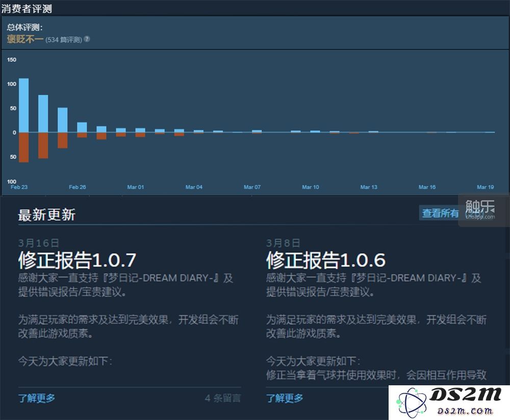This screenshot has height=420, width=510.
Task: Open the 修正报告1.0.6 update title
Action: coord(325,260)
